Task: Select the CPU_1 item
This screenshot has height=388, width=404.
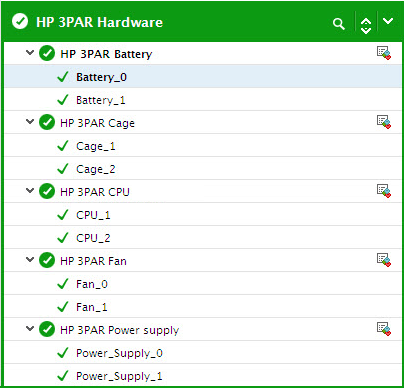Action: pos(203,214)
